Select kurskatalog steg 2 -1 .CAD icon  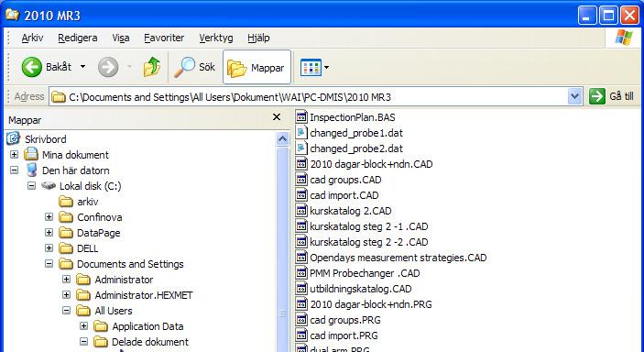click(x=301, y=226)
